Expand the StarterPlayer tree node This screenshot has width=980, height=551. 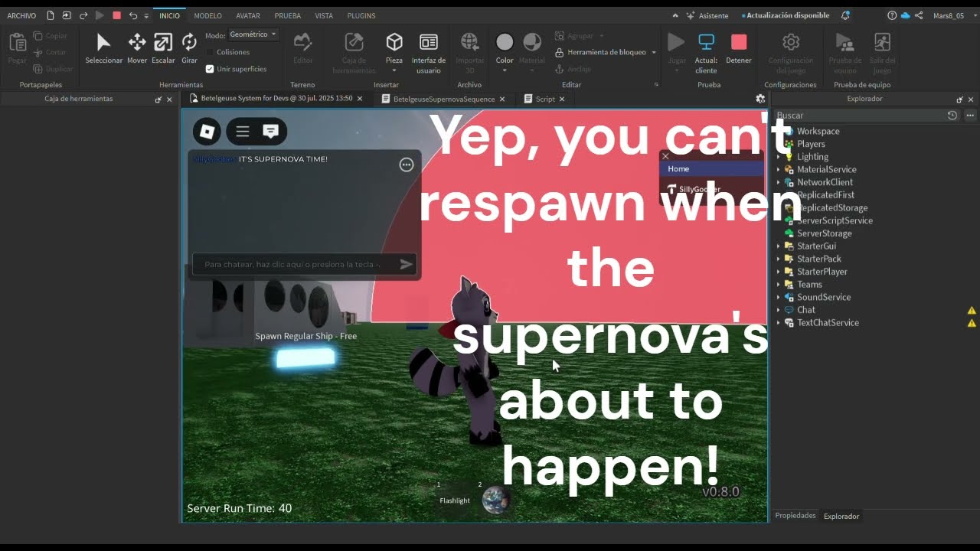pos(779,272)
